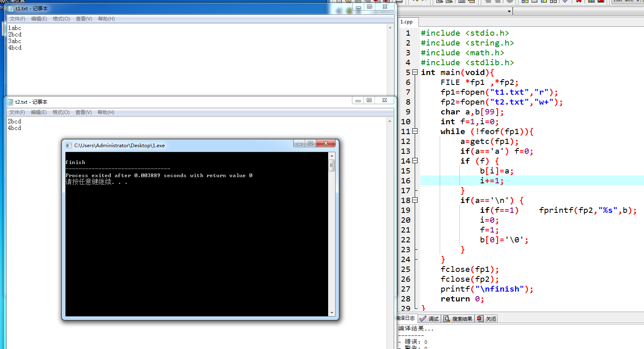Click the '错误: 0' log entry
The image size is (644, 349).
point(416,342)
